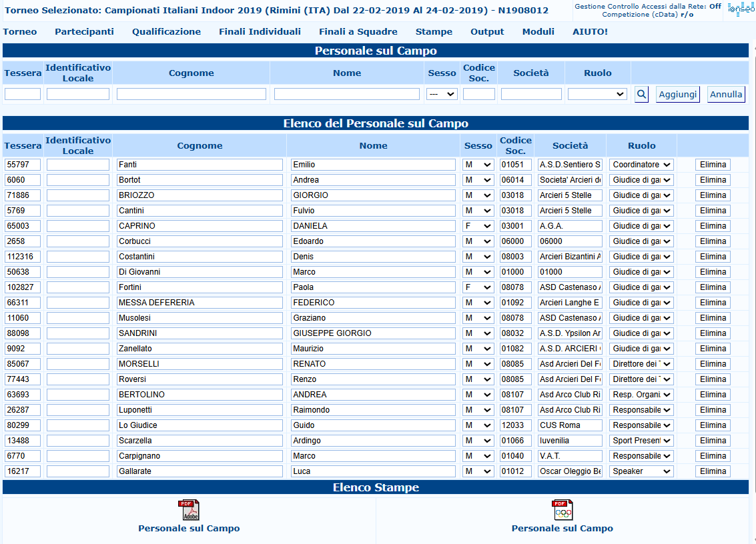Expand the Speaker role dropdown for Gallarate

coord(642,471)
